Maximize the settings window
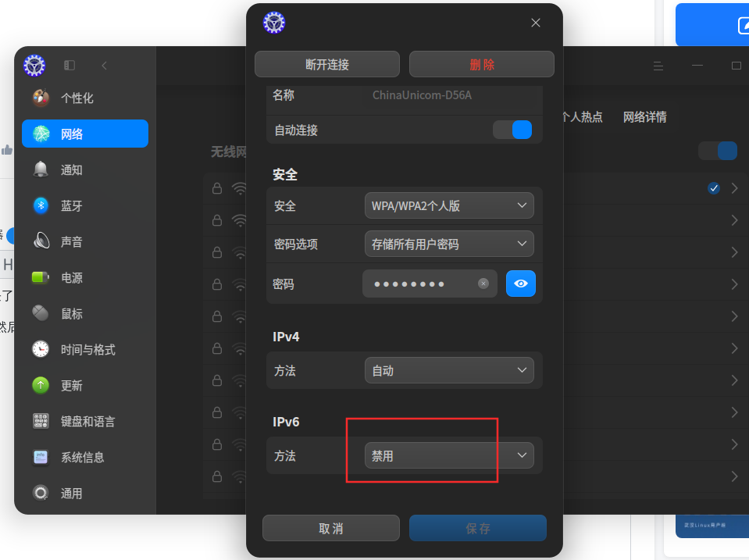Screen dimensions: 749x560 tap(736, 66)
